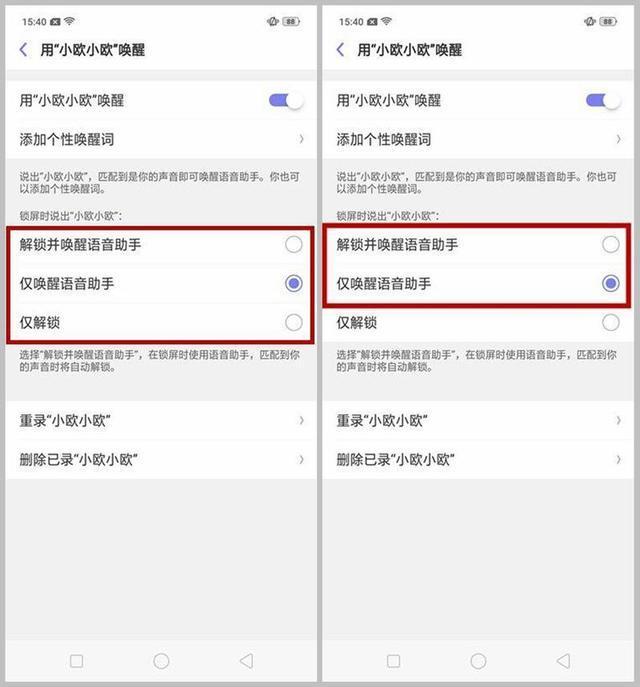
Task: Toggle the 用"小欧小欧"唤醒 switch on left screen
Action: click(286, 101)
